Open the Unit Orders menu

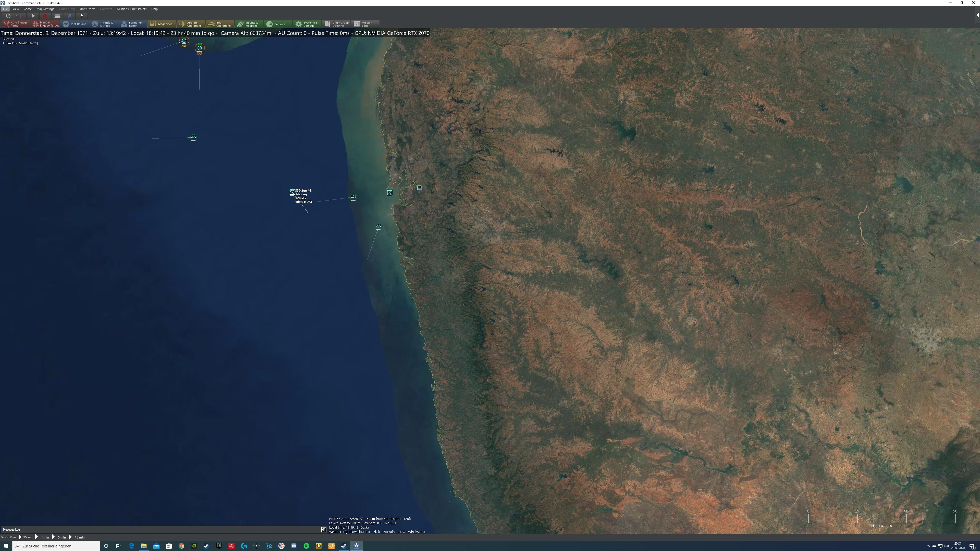[x=88, y=9]
